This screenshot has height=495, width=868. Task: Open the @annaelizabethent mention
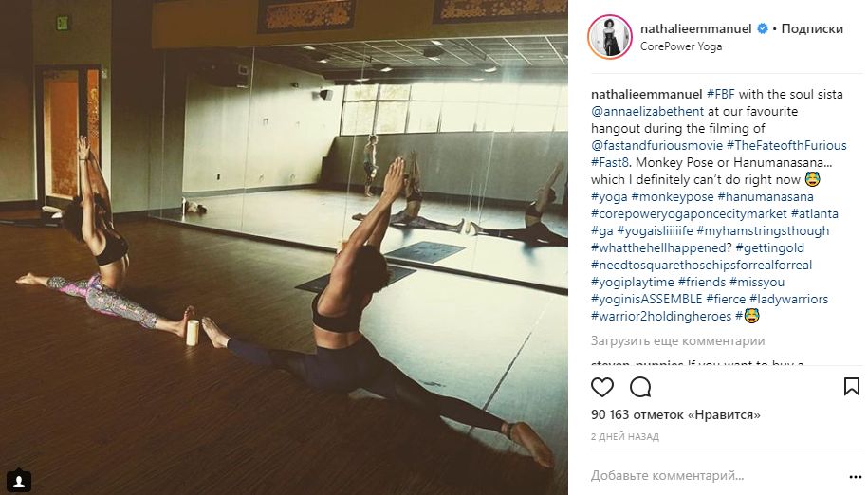pos(647,111)
